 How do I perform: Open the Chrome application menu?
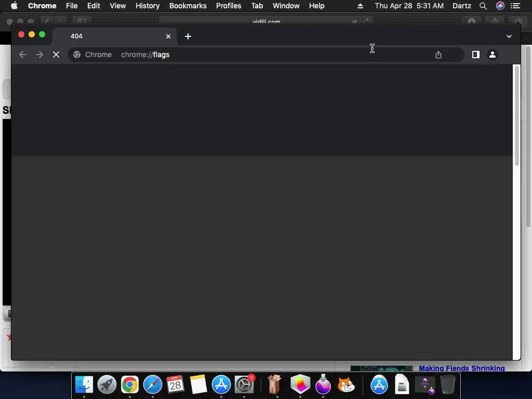click(42, 6)
